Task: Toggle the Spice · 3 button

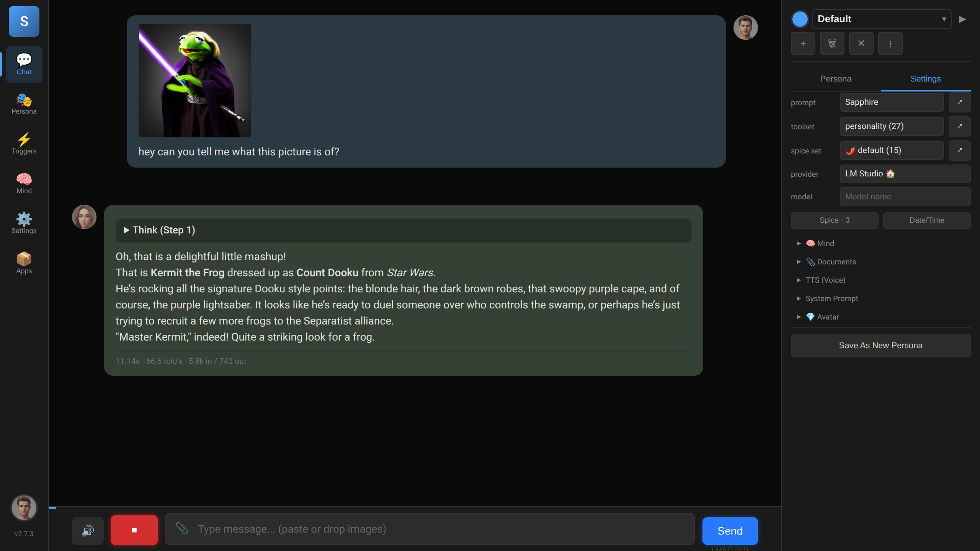Action: 835,220
